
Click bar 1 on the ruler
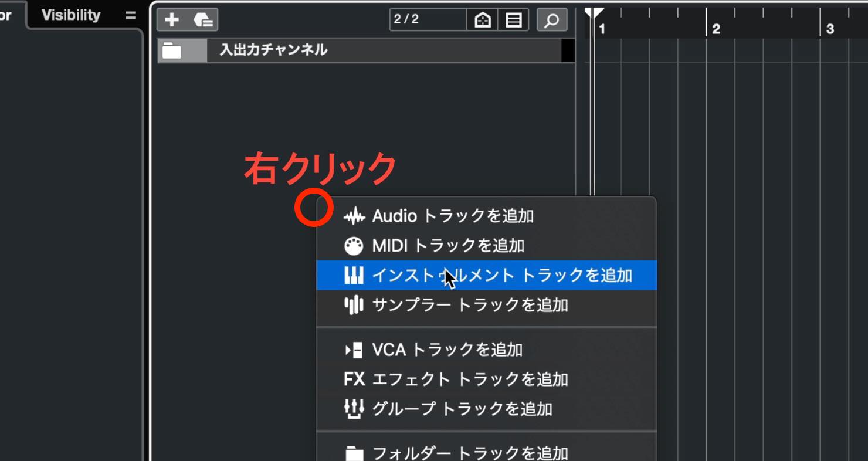coord(602,29)
